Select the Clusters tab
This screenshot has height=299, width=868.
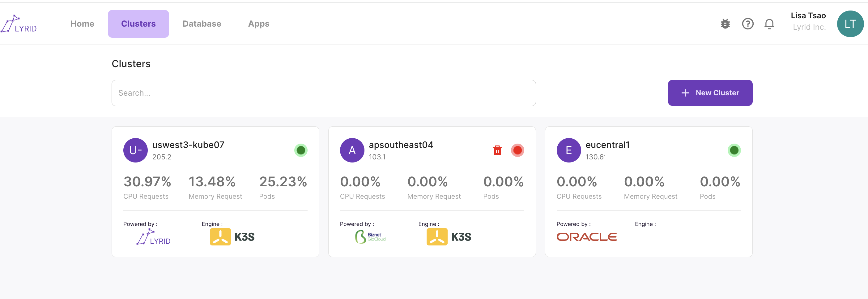click(138, 24)
